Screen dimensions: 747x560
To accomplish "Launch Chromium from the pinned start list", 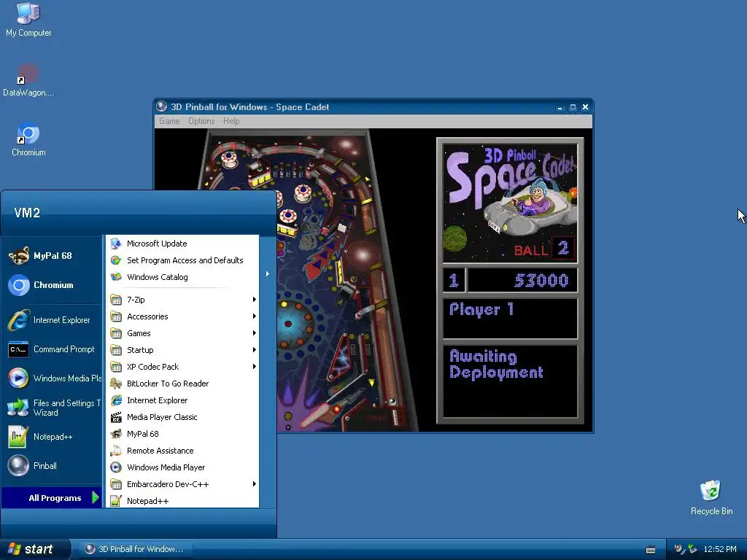I will click(x=53, y=285).
